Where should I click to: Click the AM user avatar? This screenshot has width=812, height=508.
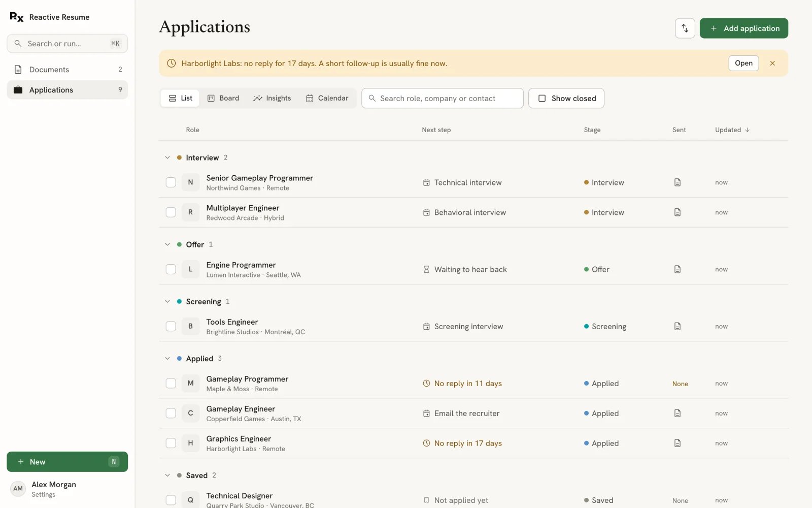[x=18, y=489]
